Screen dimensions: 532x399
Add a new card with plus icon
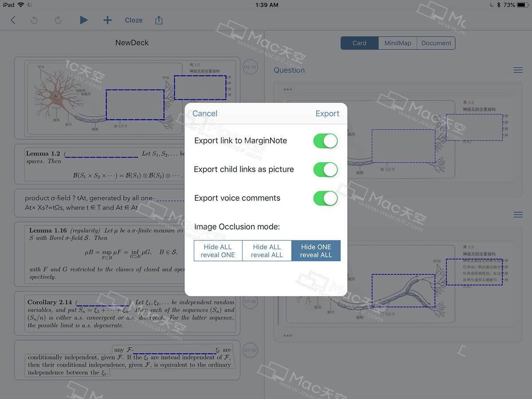click(x=107, y=20)
